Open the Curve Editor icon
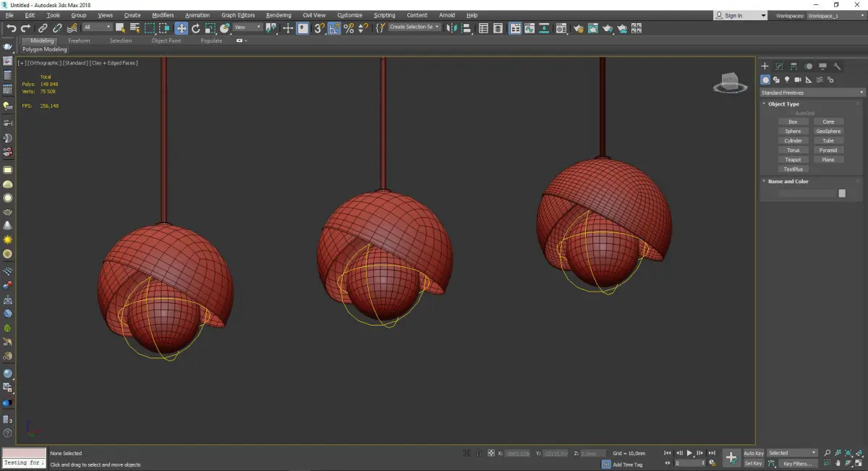Viewport: 868px width, 471px height. [x=530, y=28]
